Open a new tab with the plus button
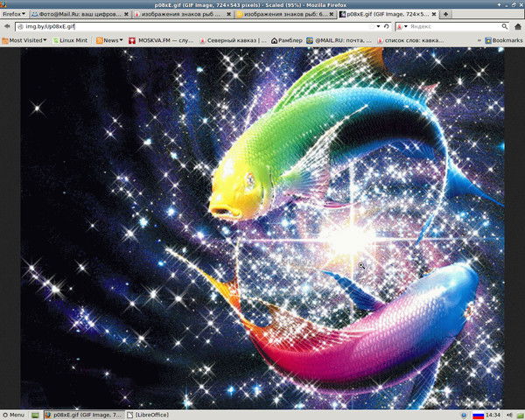The height and width of the screenshot is (420, 525). click(x=446, y=15)
